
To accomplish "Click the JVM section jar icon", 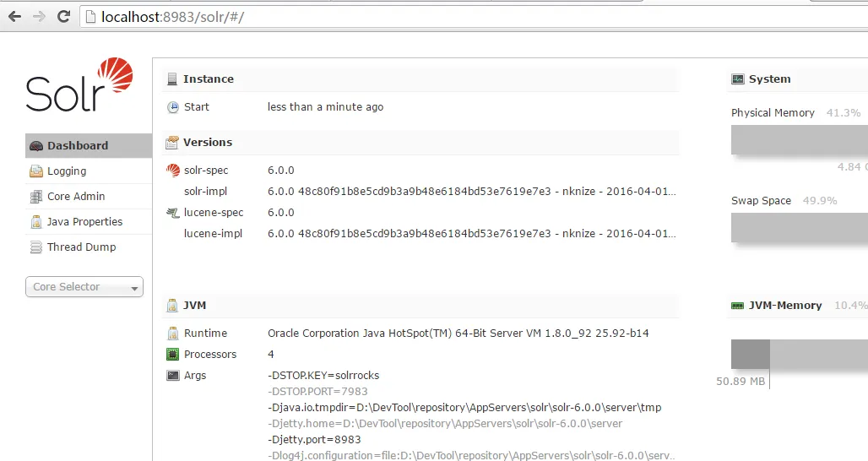I will pos(172,306).
